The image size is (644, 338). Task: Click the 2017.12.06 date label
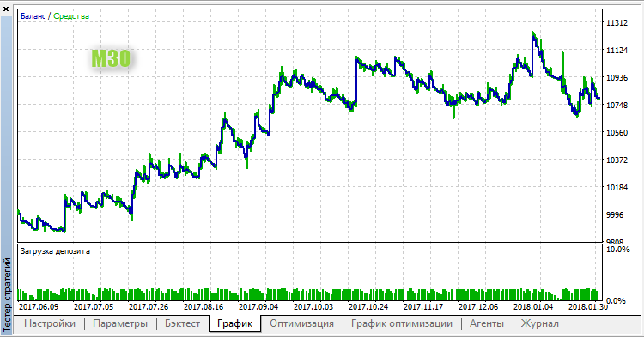[478, 306]
